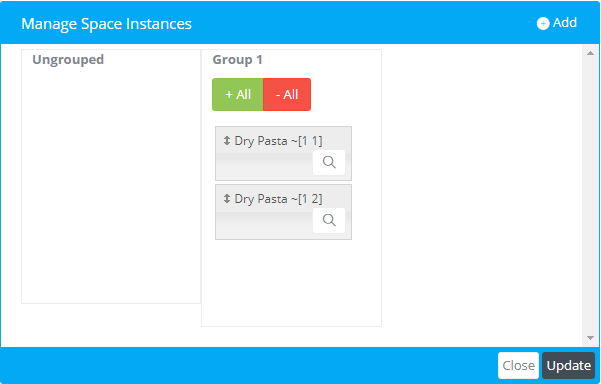Select the Dry Pasta ~[1 2] item label

(278, 199)
